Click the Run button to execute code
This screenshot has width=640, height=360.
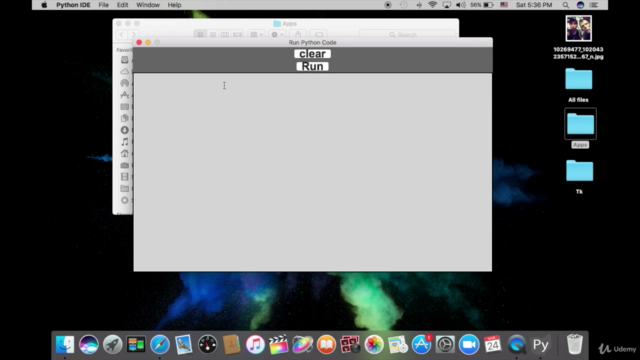point(312,67)
